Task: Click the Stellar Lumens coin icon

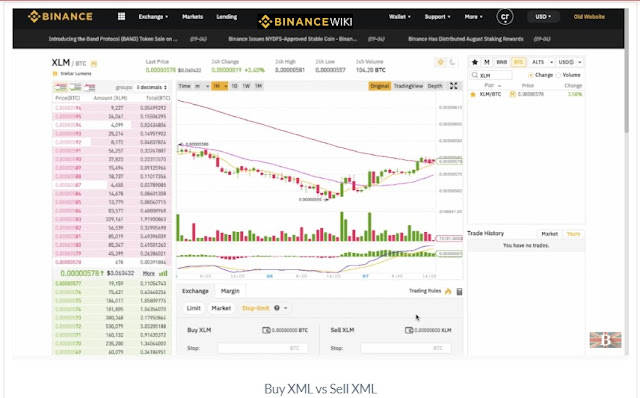Action: pos(55,73)
